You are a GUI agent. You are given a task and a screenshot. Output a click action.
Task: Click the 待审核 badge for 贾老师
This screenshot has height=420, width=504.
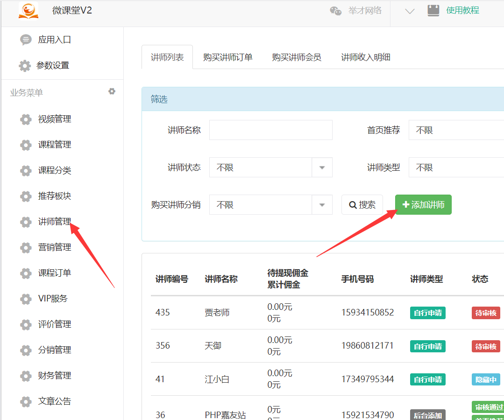point(486,313)
